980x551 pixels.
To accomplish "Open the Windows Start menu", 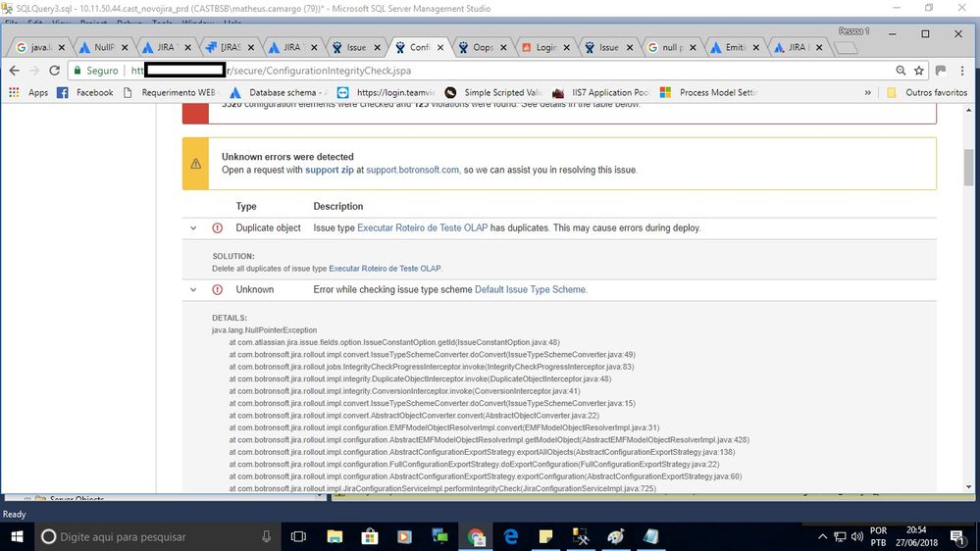I will click(x=17, y=536).
